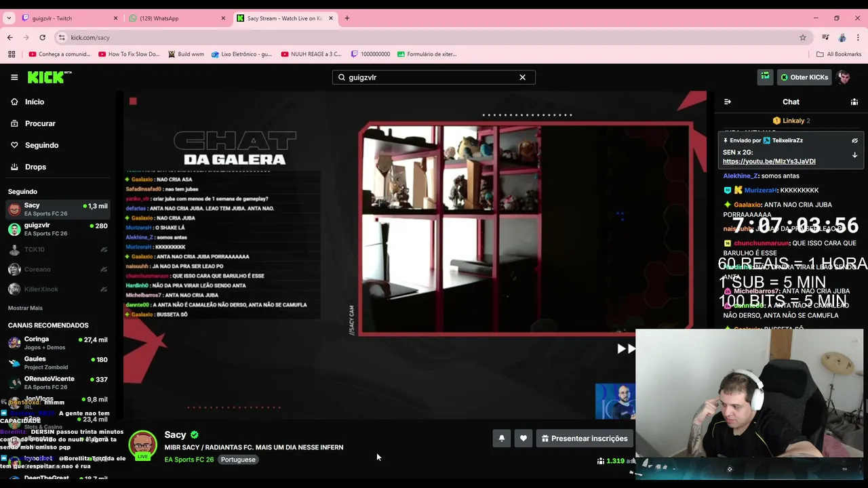Open recommended channel Coringa
The width and height of the screenshot is (868, 488).
point(58,343)
